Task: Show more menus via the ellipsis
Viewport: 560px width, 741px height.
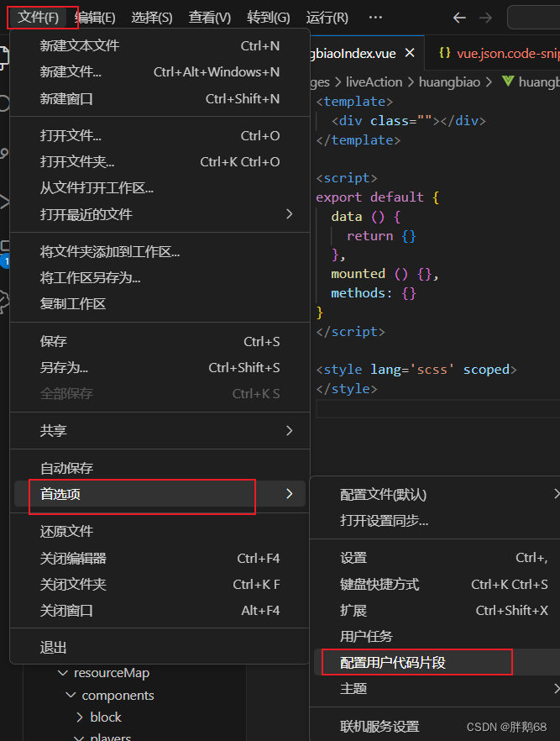Action: [375, 18]
